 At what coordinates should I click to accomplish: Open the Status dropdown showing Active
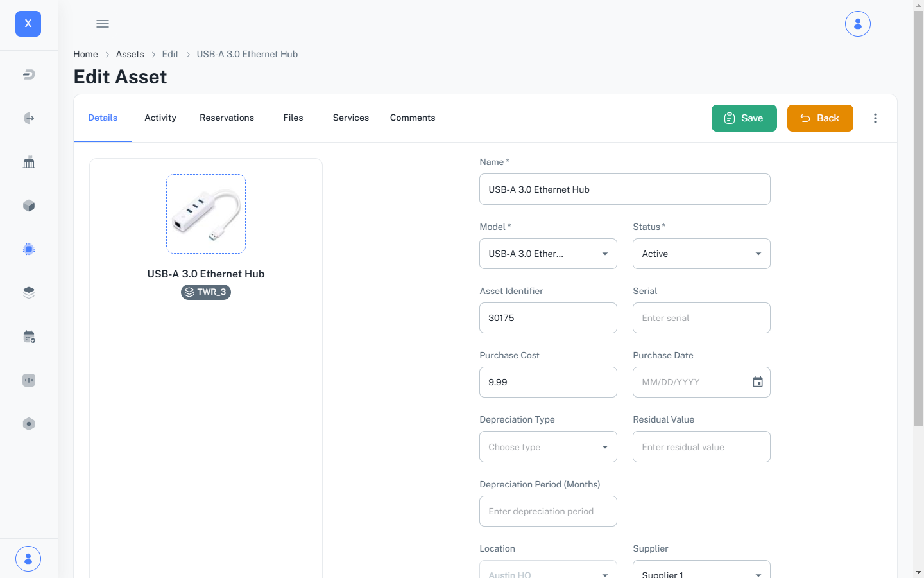point(701,254)
